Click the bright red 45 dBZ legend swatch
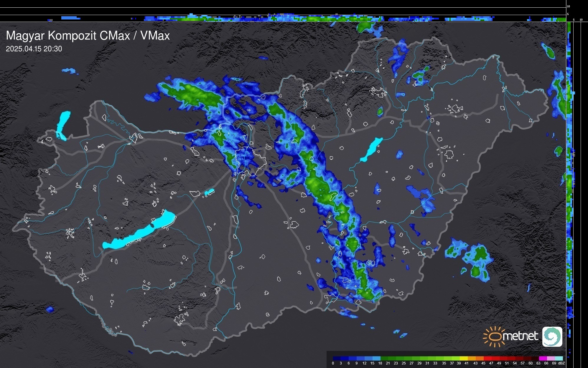 [487, 358]
